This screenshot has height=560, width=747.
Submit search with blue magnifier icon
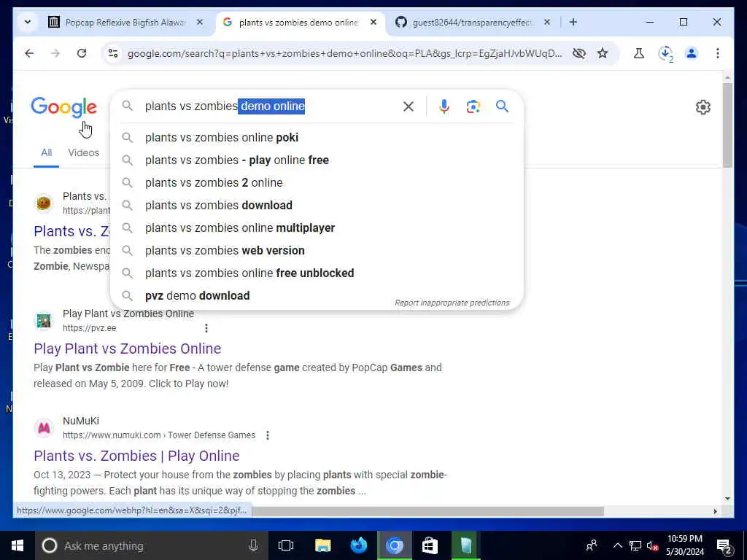(502, 106)
